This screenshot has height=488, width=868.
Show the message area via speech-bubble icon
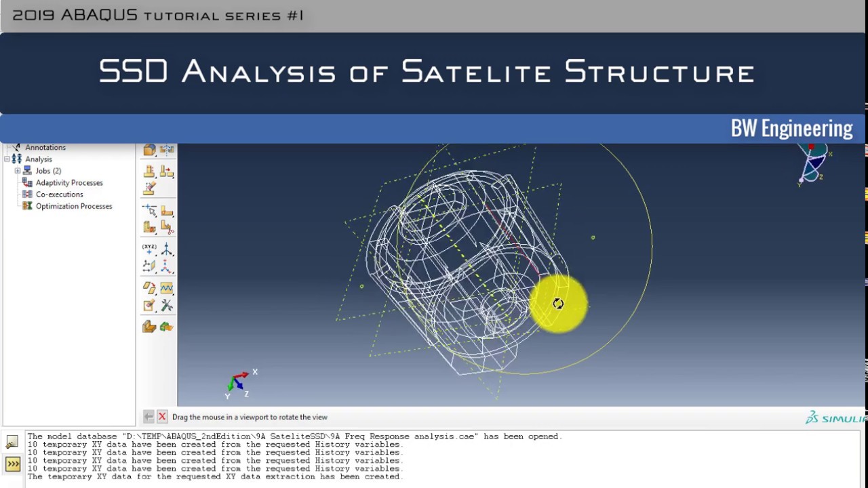click(12, 443)
